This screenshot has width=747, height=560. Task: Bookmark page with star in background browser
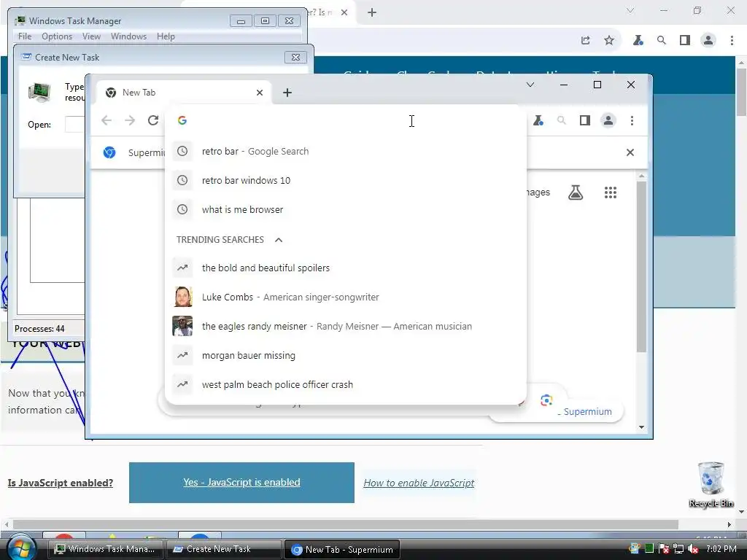click(x=609, y=41)
